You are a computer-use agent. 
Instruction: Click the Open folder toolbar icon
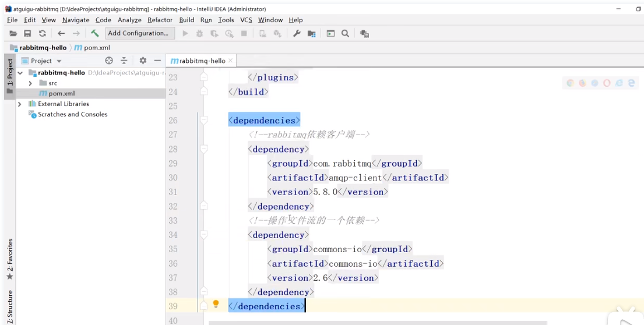(x=13, y=33)
